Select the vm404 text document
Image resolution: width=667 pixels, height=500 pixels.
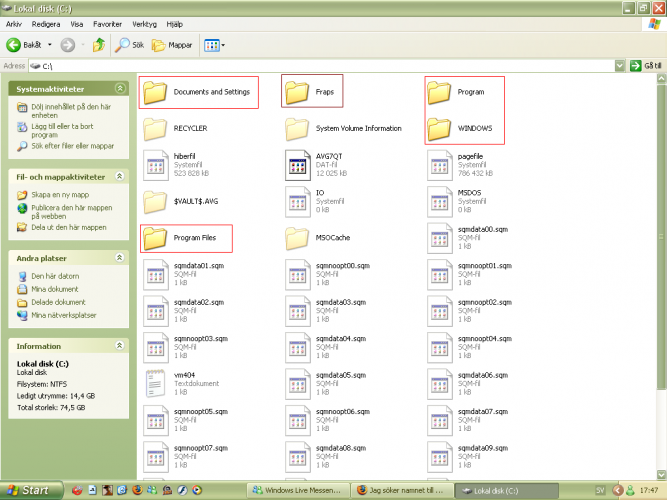click(x=156, y=381)
